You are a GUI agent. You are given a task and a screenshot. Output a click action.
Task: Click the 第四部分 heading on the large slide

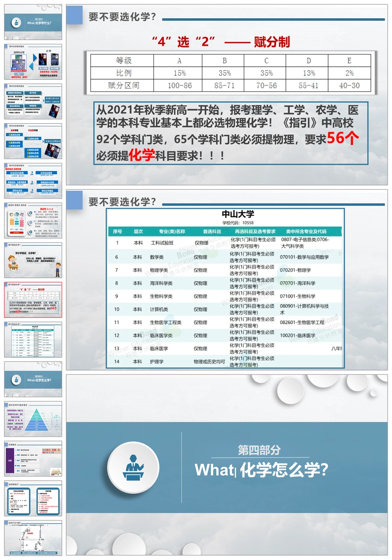point(259,450)
